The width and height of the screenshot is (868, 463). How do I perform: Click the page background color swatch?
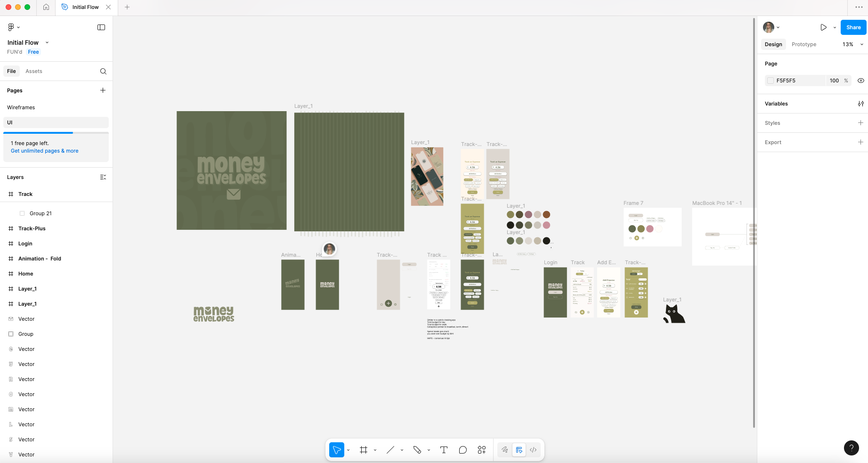pyautogui.click(x=771, y=81)
